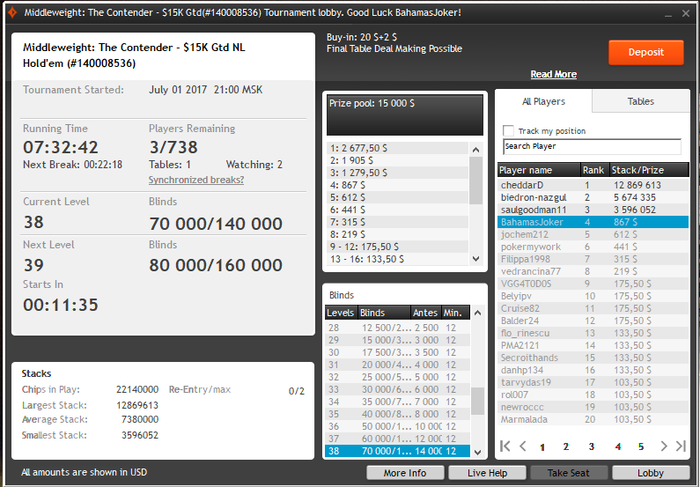Viewport: 700px width, 487px height.
Task: Sort by Stack/Prize column header
Action: point(649,170)
